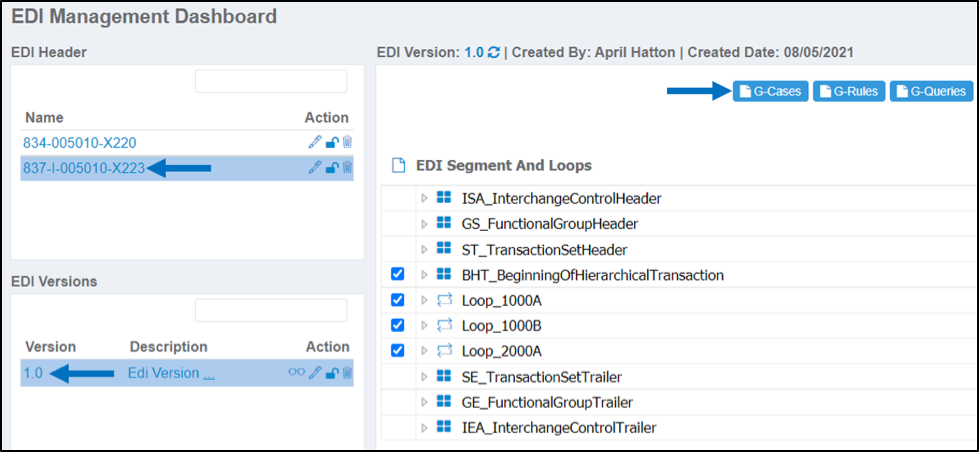Expand the GE_FunctionalGroupTrailer segment

coord(425,402)
